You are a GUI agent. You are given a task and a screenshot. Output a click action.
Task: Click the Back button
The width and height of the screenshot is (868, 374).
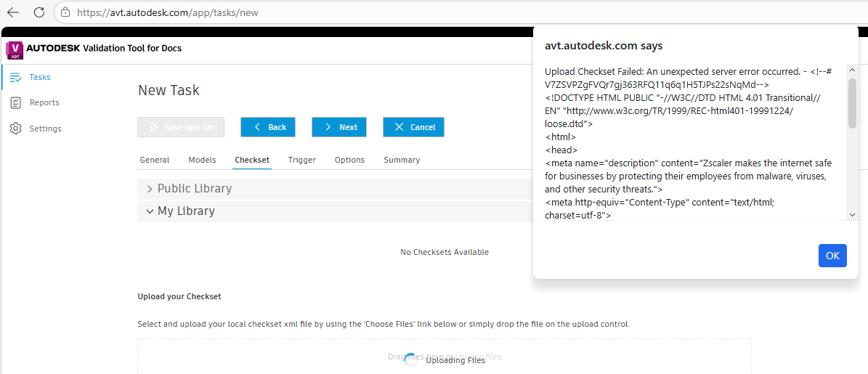pos(268,127)
